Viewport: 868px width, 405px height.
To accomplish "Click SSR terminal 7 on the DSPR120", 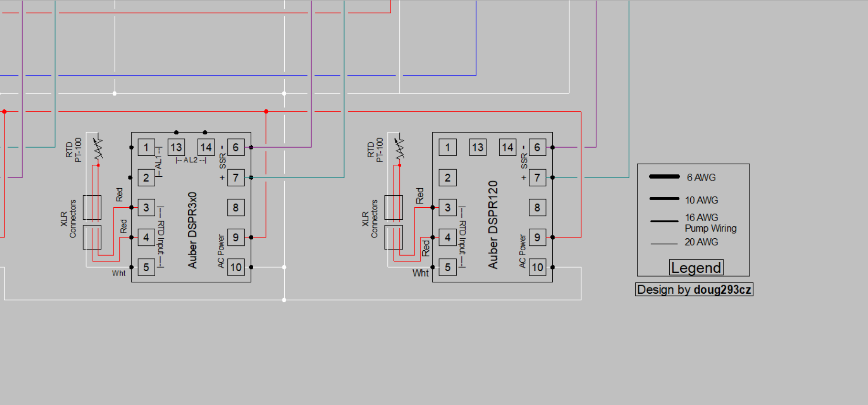I will point(537,178).
